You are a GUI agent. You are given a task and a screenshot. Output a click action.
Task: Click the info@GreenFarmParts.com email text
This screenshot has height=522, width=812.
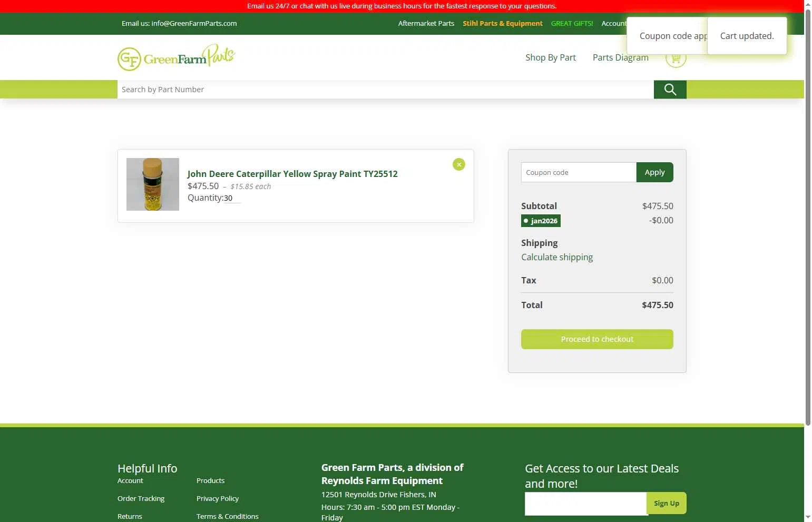[194, 23]
